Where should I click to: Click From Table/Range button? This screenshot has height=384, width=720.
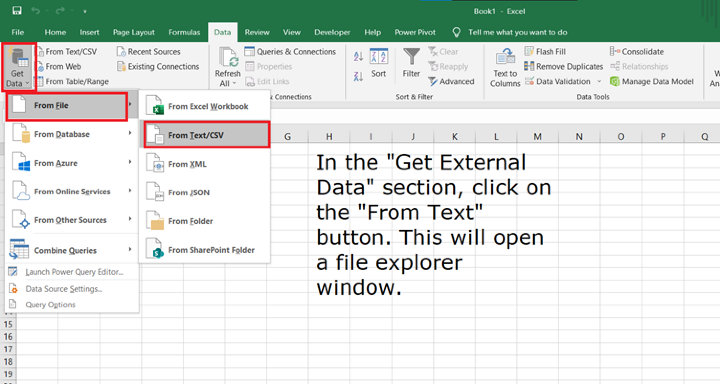coord(72,81)
